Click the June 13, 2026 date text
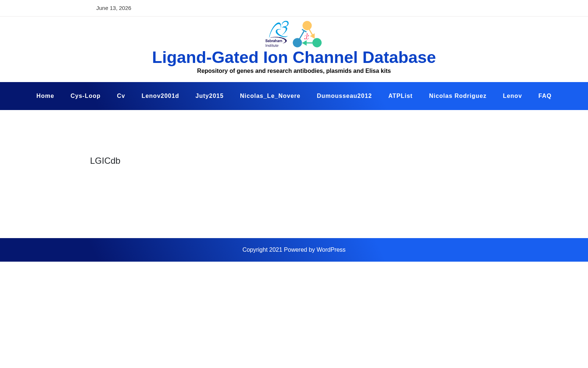588x368 pixels. pyautogui.click(x=114, y=8)
